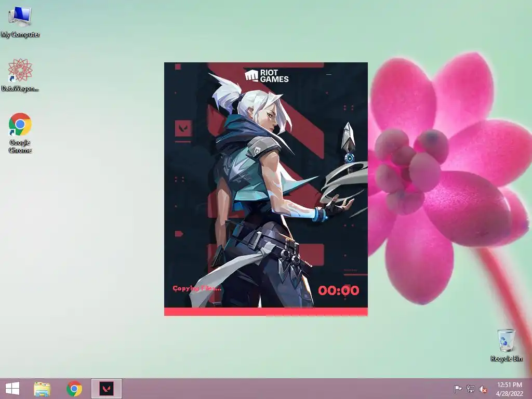Launch Chrome from the taskbar
The width and height of the screenshot is (532, 399).
[x=74, y=389]
